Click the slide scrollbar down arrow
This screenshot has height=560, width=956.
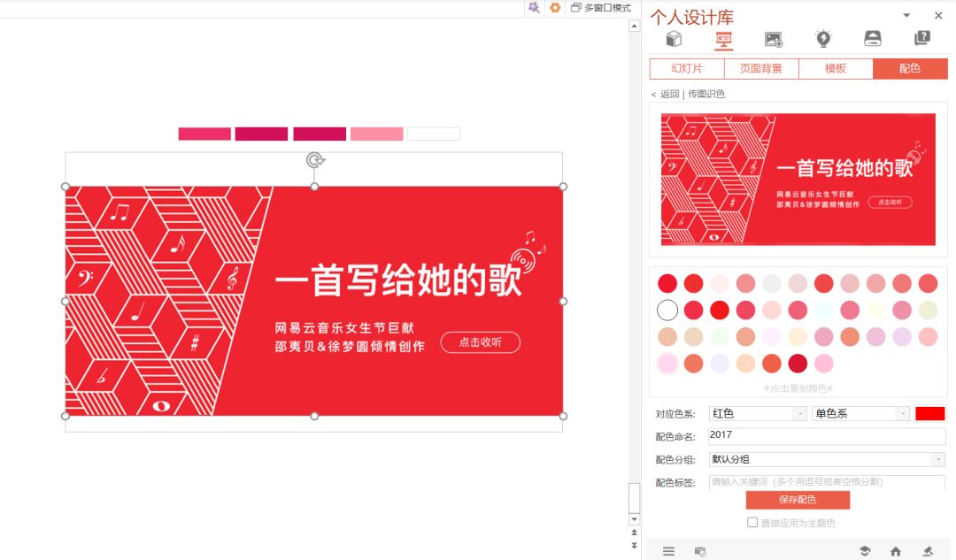coord(634,519)
